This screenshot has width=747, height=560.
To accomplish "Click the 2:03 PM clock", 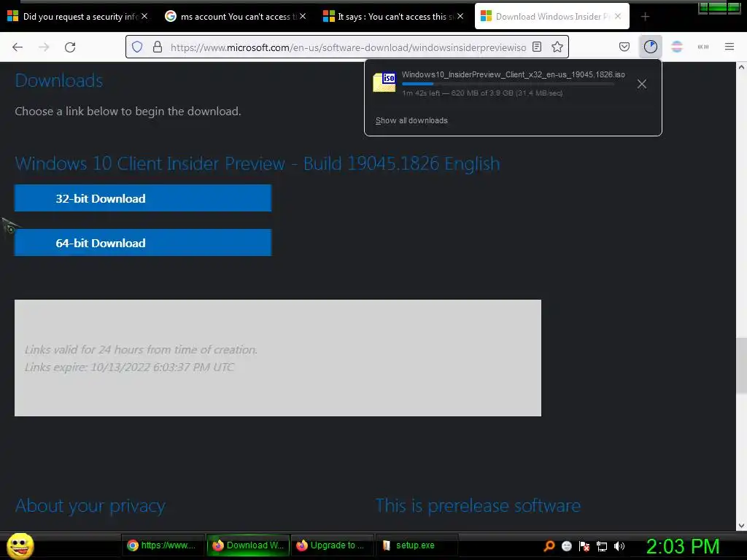I will (682, 546).
